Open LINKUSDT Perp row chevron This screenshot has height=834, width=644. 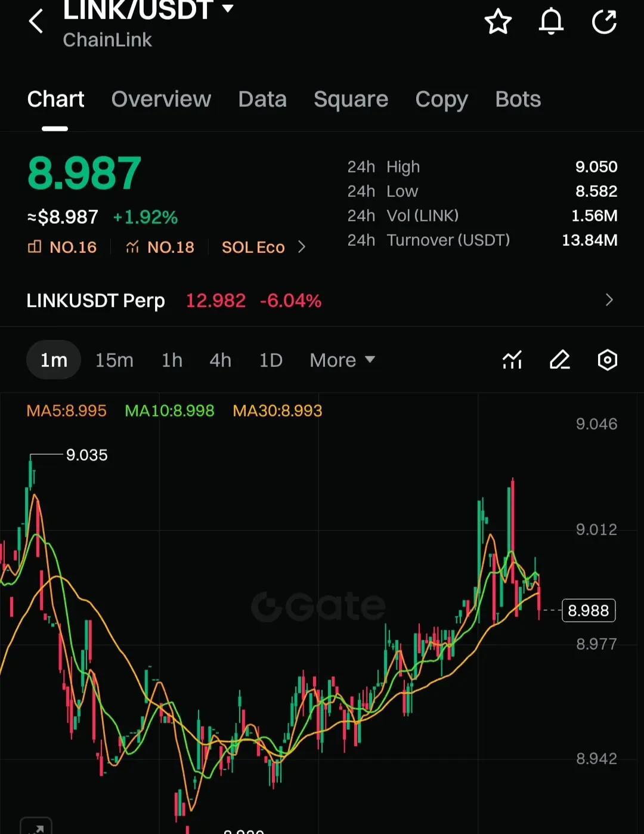609,300
